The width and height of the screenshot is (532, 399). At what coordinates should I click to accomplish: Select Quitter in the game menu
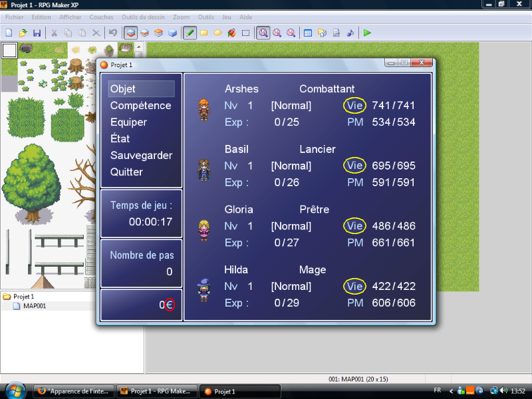[126, 172]
